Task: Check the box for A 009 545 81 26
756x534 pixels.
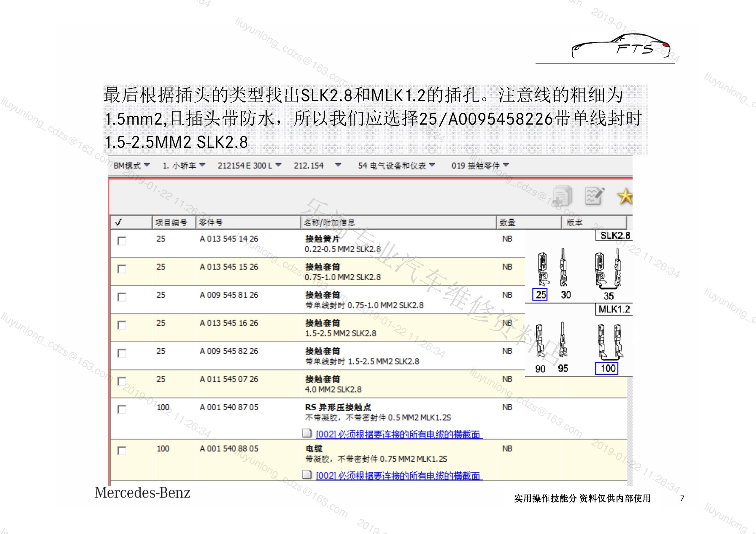Action: pyautogui.click(x=122, y=297)
